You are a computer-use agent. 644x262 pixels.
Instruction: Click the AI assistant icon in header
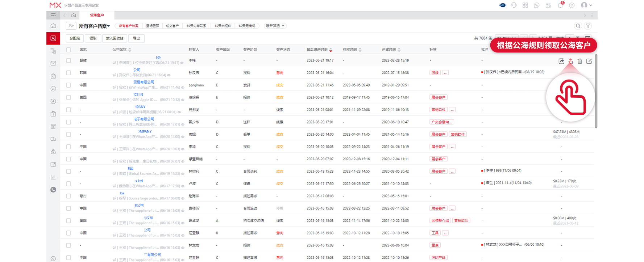tap(503, 5)
